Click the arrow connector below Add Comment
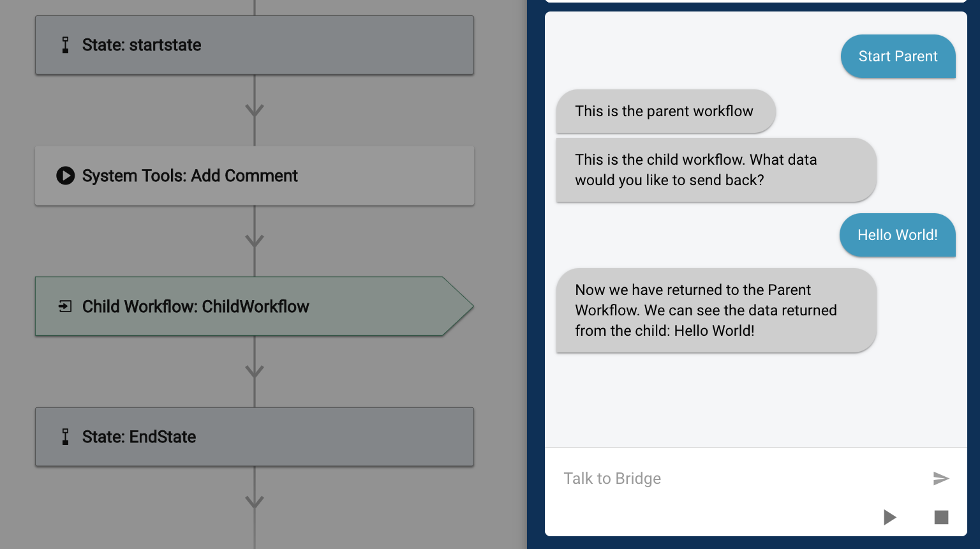This screenshot has width=980, height=549. pyautogui.click(x=255, y=241)
